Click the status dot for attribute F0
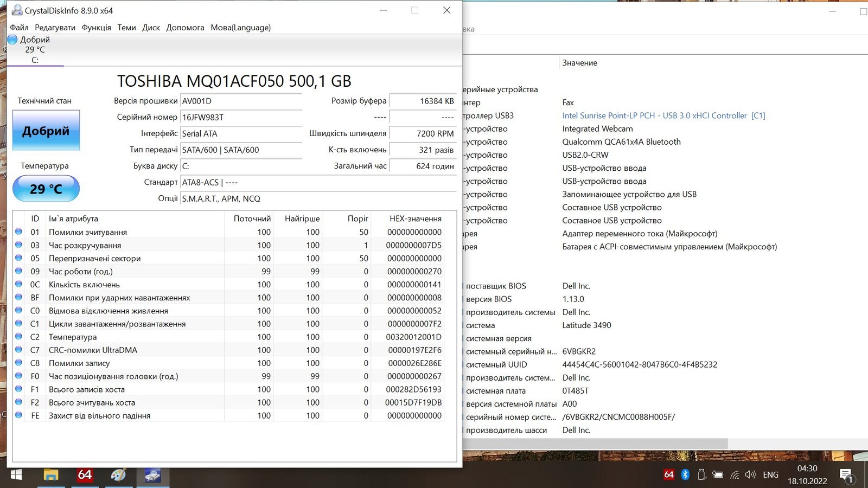Image resolution: width=868 pixels, height=488 pixels. click(x=19, y=376)
